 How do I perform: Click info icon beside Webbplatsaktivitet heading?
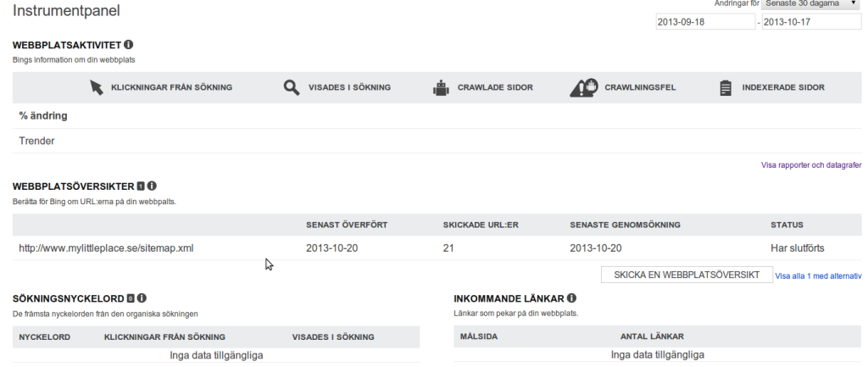(x=129, y=45)
